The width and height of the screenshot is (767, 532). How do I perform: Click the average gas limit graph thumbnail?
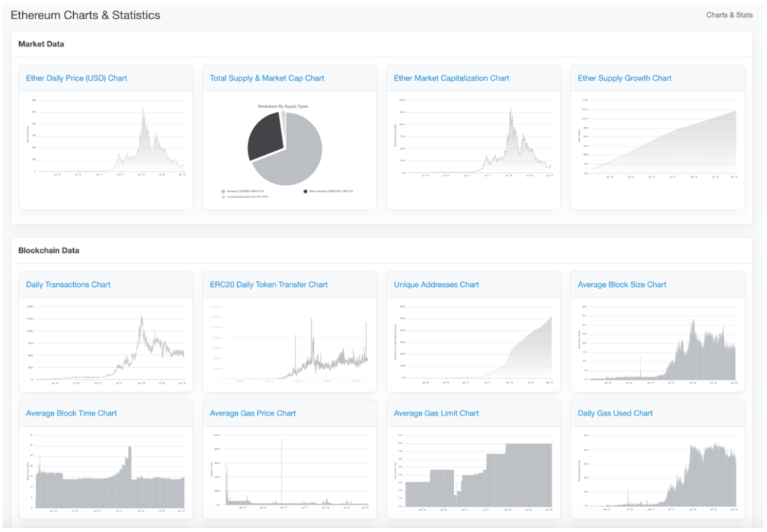[474, 474]
